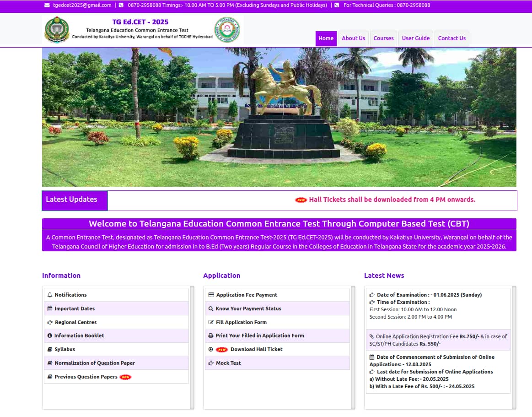Click the envelope email icon in top bar
Viewport: 532px width, 417px height.
[47, 5]
